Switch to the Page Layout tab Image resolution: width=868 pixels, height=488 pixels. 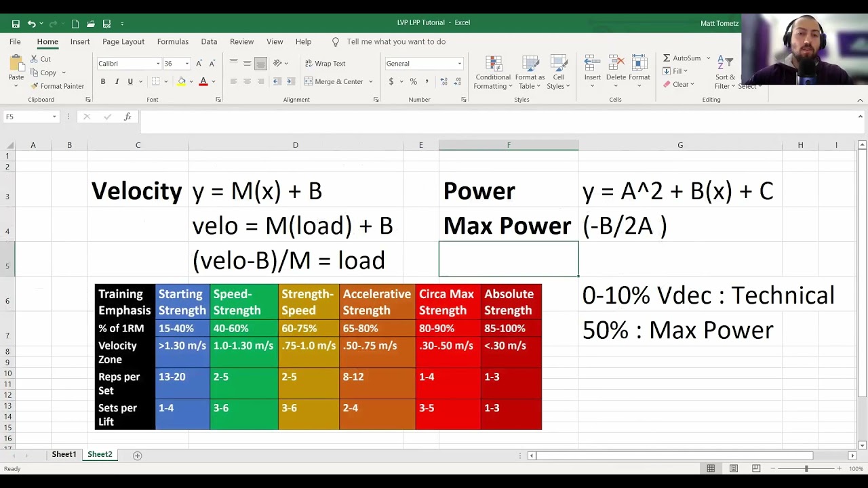pos(123,42)
